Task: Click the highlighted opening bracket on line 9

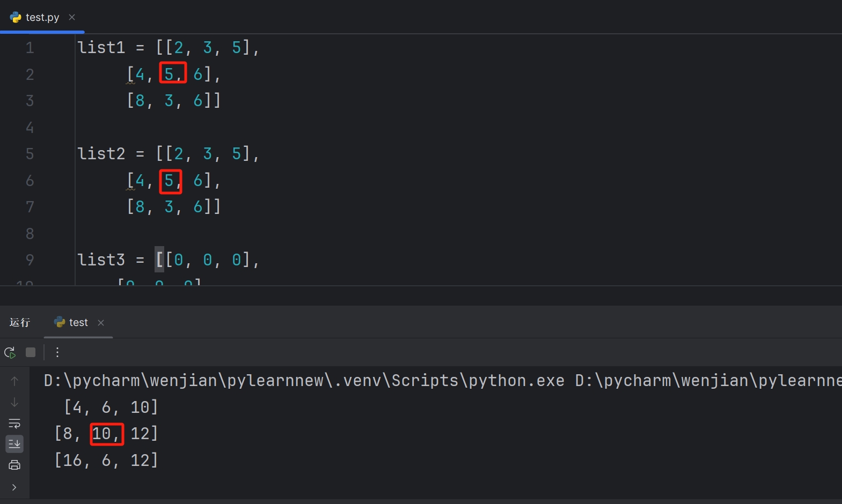Action: 159,260
